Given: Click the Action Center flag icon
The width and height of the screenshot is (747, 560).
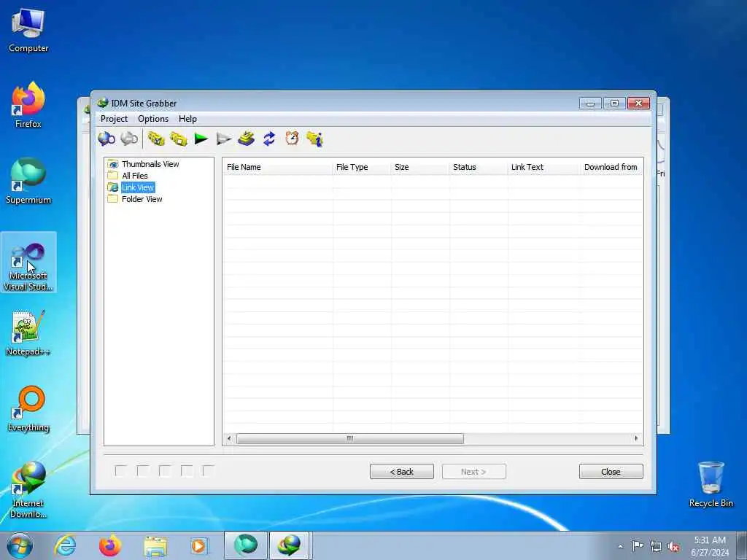Looking at the screenshot, I should [638, 546].
